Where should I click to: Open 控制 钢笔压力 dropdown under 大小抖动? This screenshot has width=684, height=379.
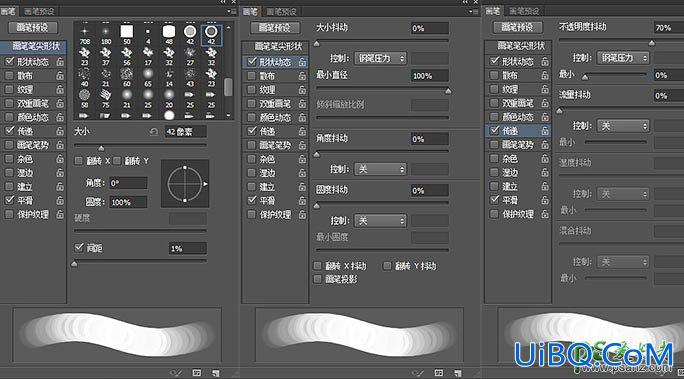coord(380,58)
